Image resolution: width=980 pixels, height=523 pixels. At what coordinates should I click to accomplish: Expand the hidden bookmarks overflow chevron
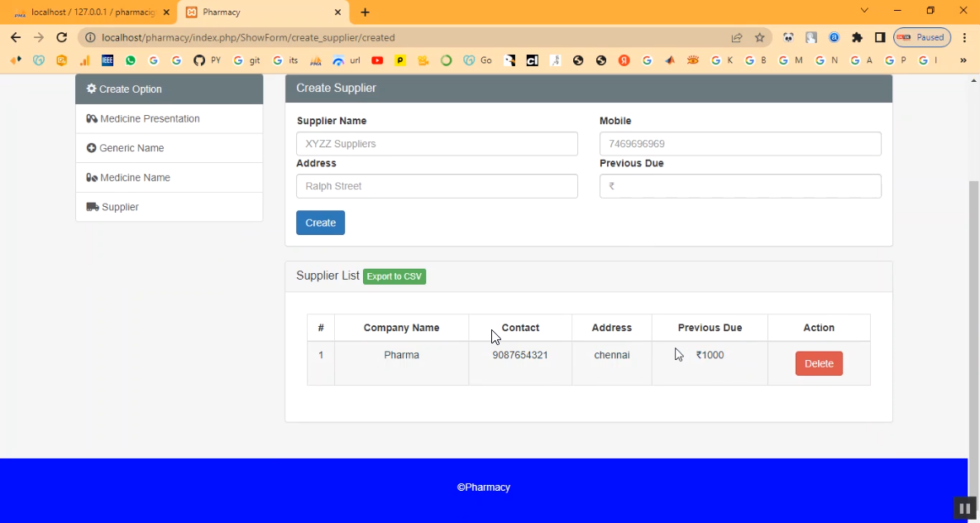coord(963,60)
